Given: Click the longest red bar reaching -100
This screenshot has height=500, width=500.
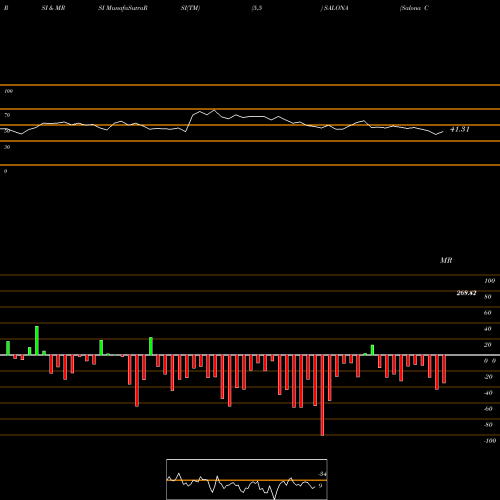Looking at the screenshot, I should [322, 395].
